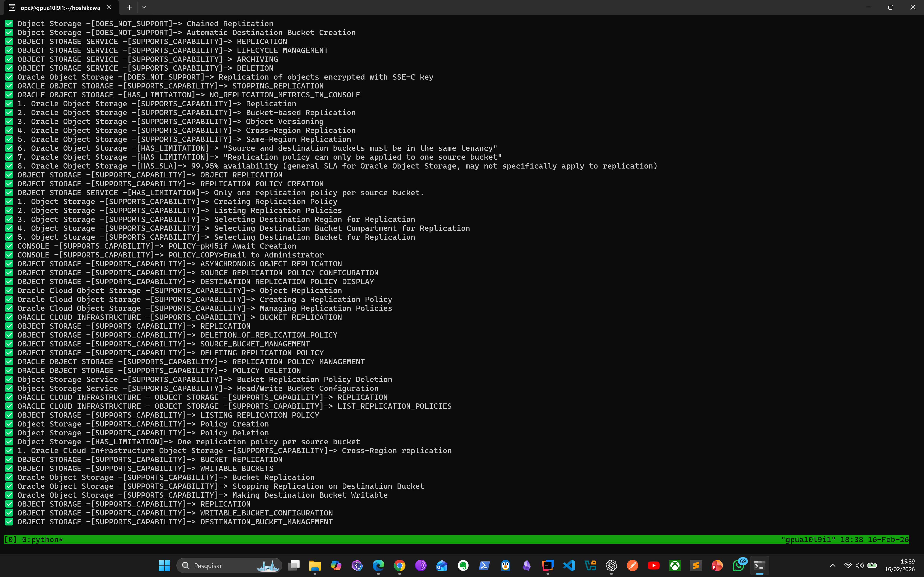Open Sublime Text from taskbar

coord(696,565)
